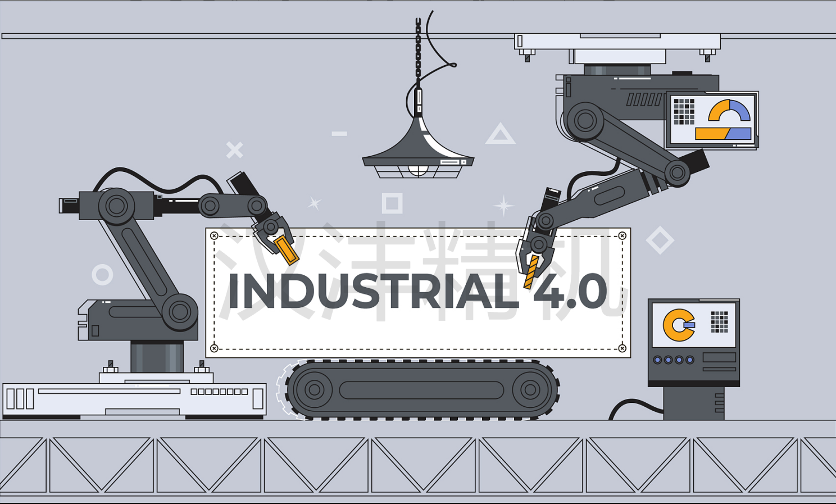This screenshot has height=504, width=836.
Task: Click the orange drill bit in right gripper
Action: click(x=530, y=271)
